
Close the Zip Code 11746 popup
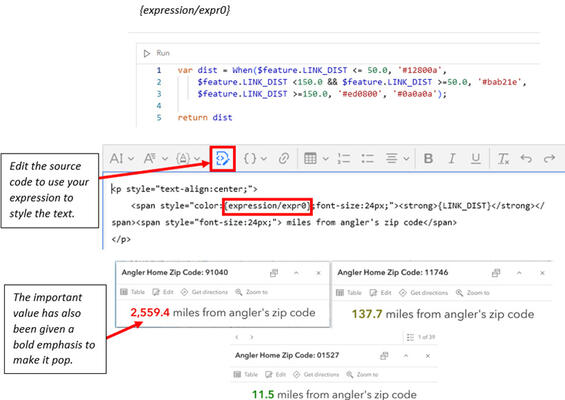(x=542, y=273)
